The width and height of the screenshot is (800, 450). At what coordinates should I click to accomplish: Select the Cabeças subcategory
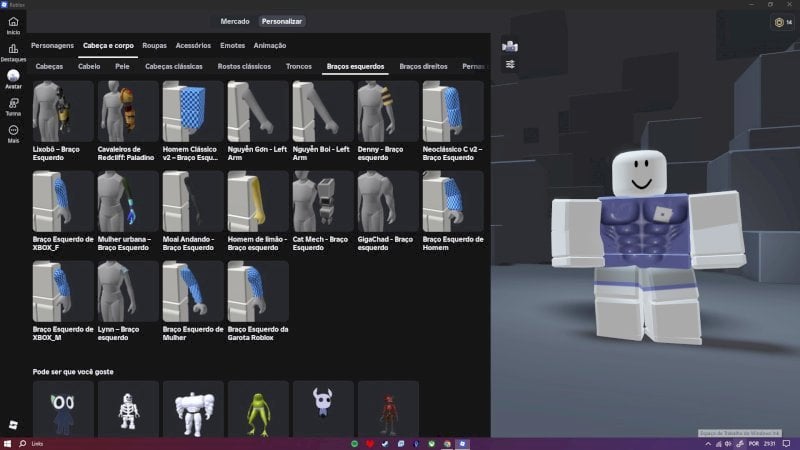(x=49, y=66)
